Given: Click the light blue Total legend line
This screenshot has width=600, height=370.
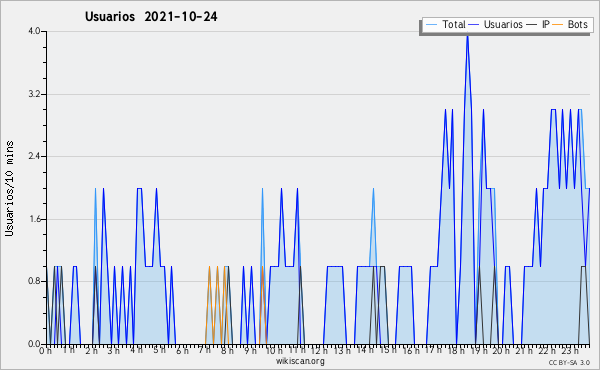Looking at the screenshot, I should [431, 25].
